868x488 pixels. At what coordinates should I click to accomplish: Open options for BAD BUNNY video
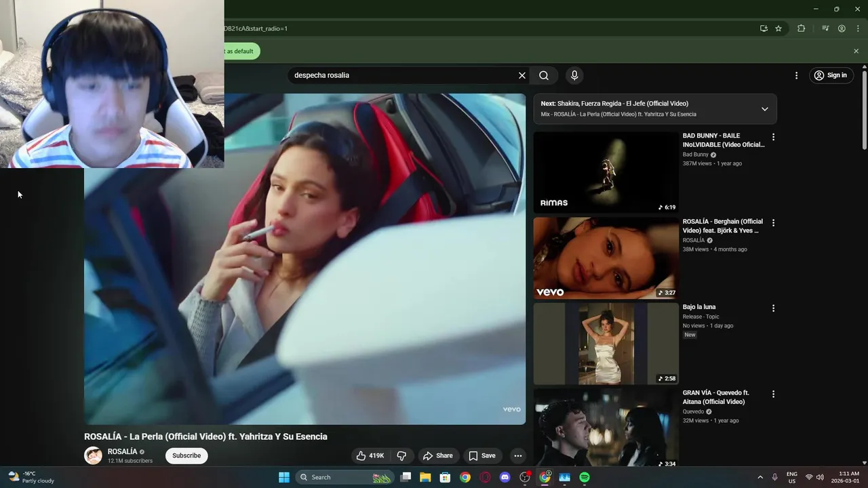(x=773, y=137)
